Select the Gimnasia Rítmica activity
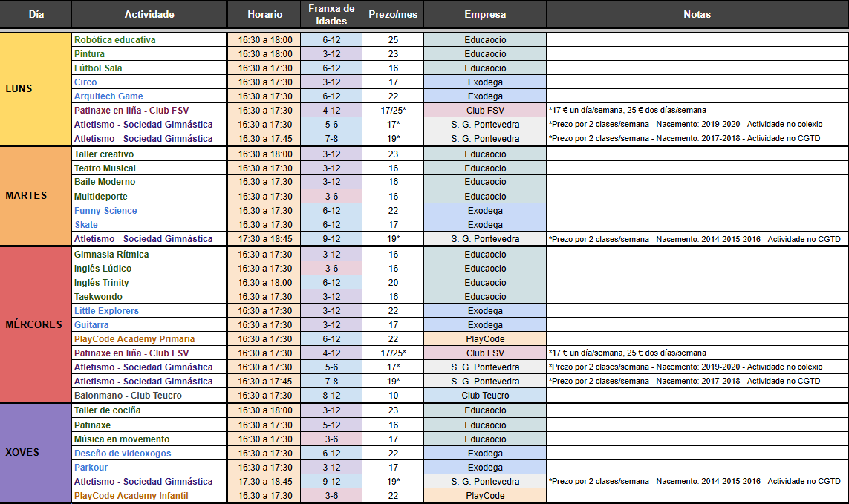The height and width of the screenshot is (504, 849). tap(149, 254)
